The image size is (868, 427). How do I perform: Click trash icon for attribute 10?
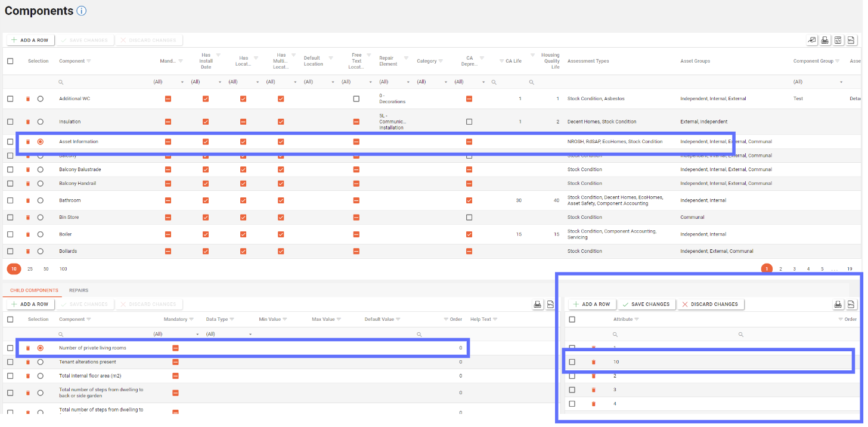tap(593, 362)
